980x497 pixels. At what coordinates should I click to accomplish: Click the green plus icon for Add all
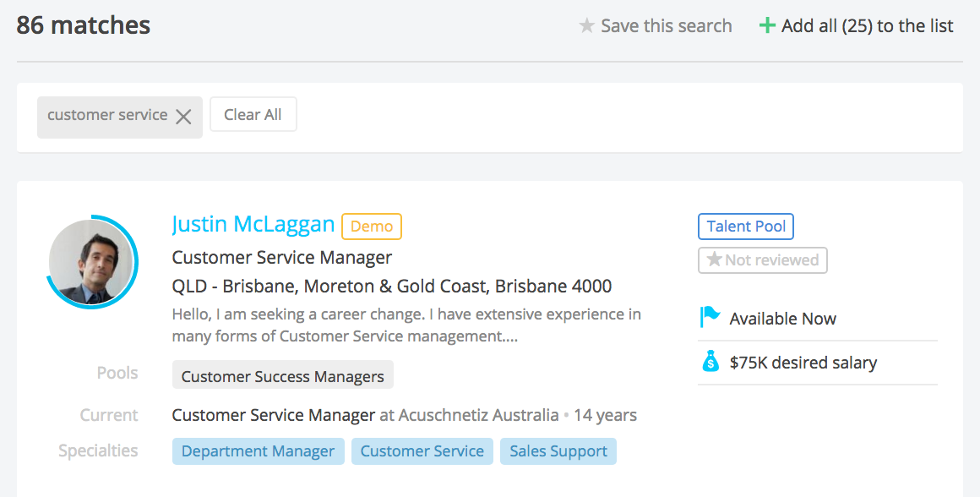tap(767, 26)
